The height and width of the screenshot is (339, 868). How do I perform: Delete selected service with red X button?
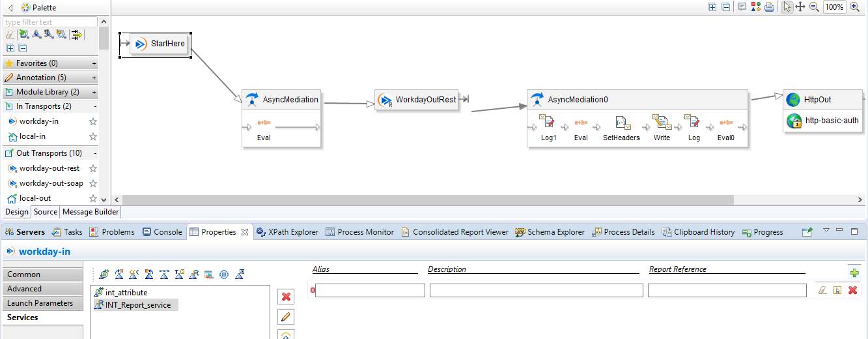click(x=285, y=297)
